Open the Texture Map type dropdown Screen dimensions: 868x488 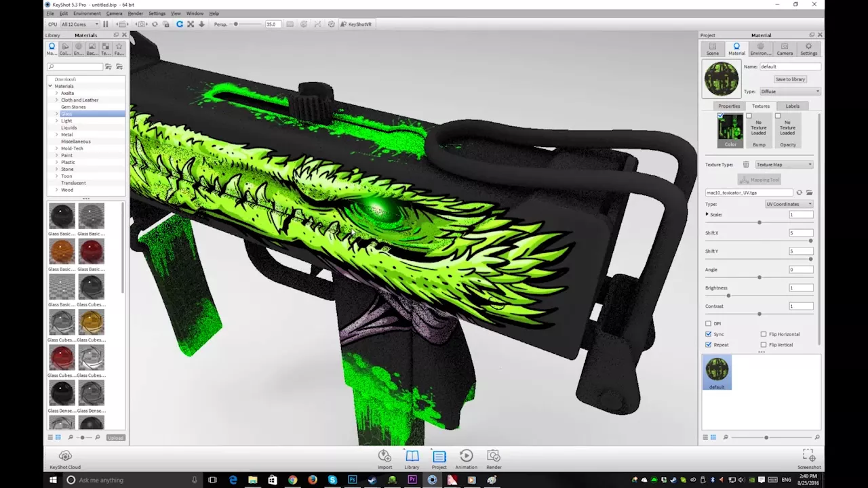pyautogui.click(x=784, y=165)
